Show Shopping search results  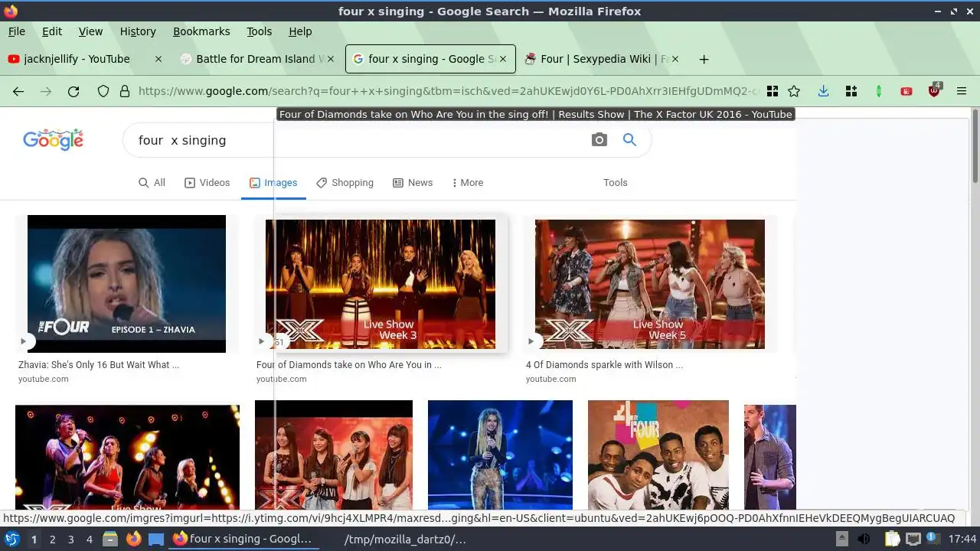345,183
